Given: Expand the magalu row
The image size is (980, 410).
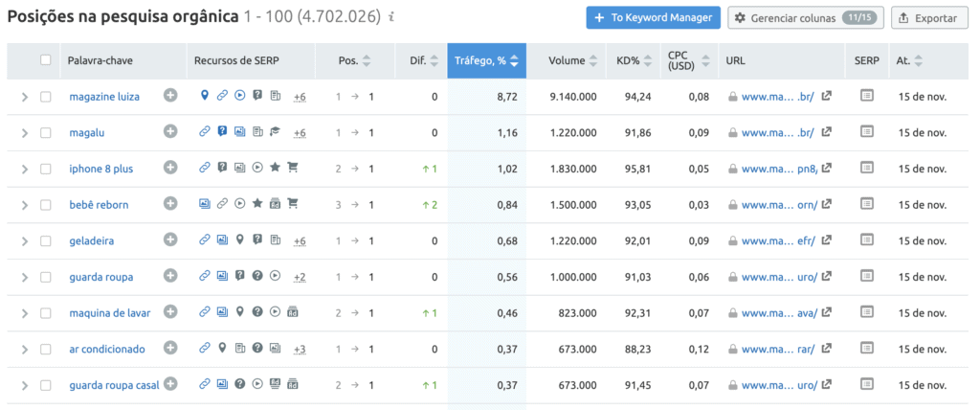Looking at the screenshot, I should [25, 133].
